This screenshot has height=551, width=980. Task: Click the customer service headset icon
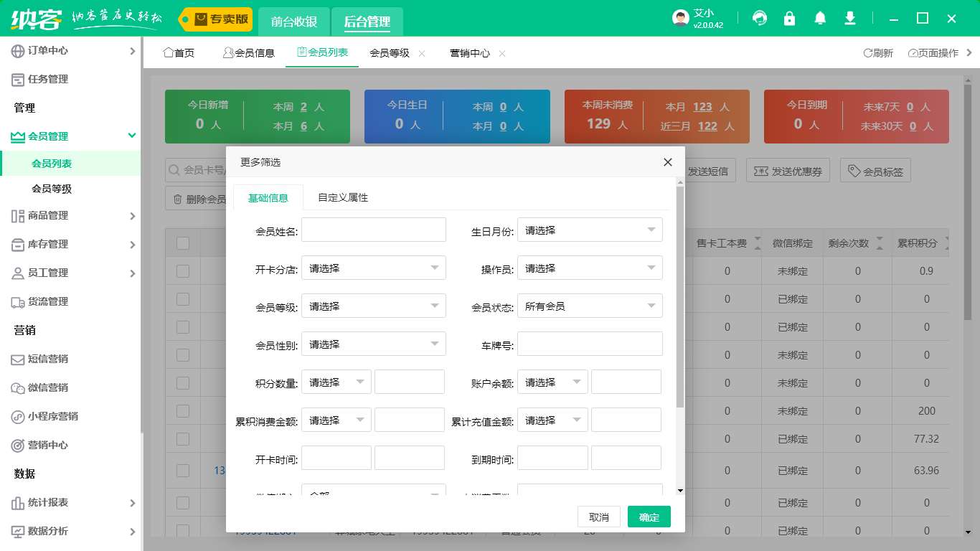759,19
